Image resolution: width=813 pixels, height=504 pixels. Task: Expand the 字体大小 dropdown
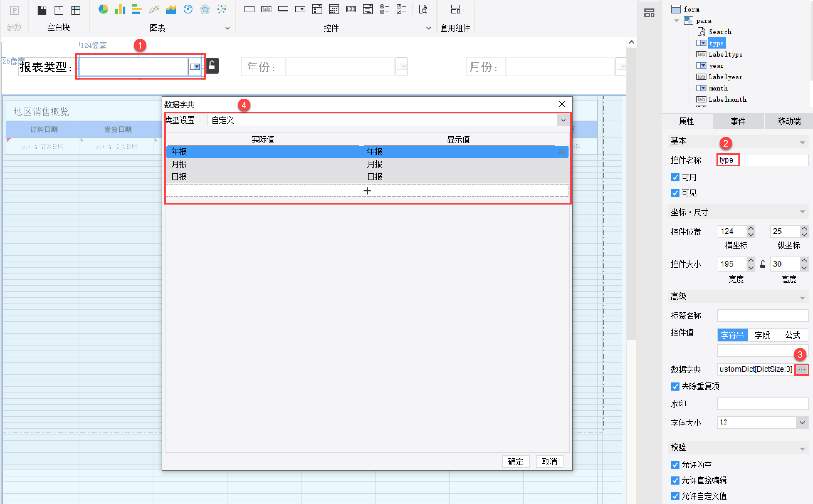[802, 423]
